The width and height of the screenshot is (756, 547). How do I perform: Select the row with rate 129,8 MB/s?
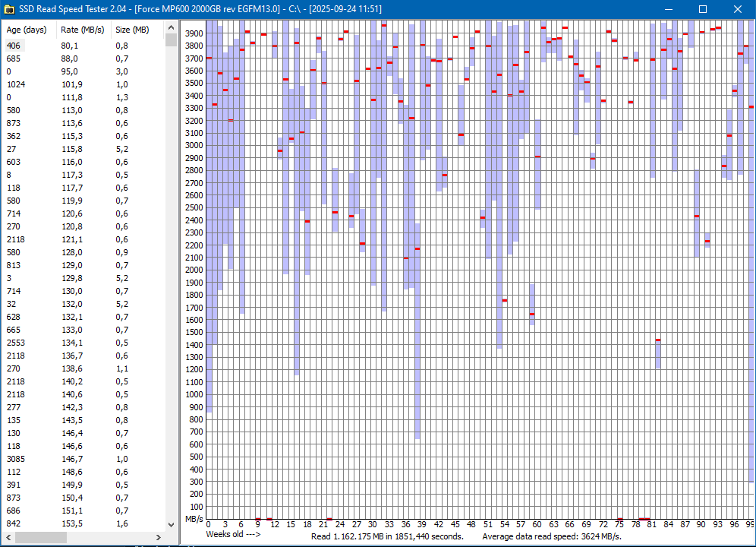coord(83,278)
